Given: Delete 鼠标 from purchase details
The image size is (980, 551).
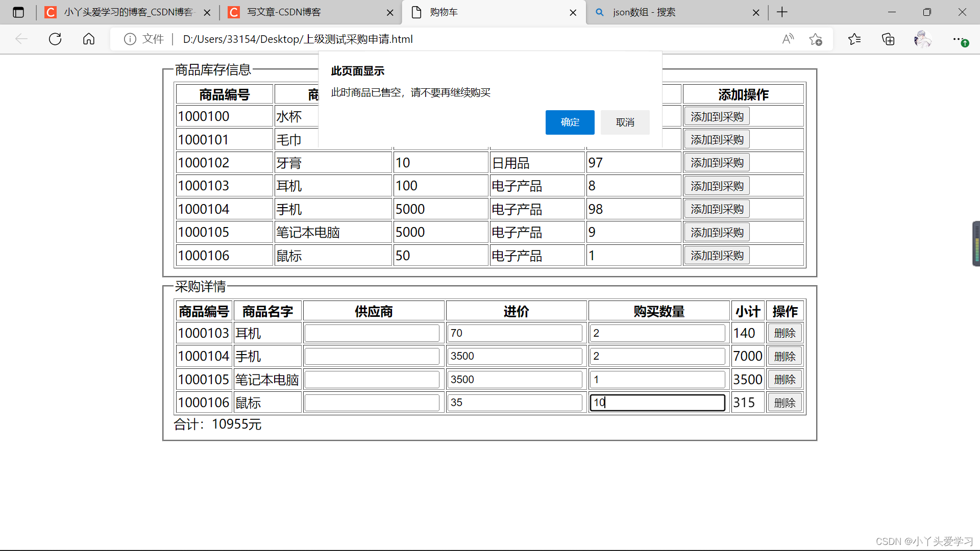Looking at the screenshot, I should point(785,403).
